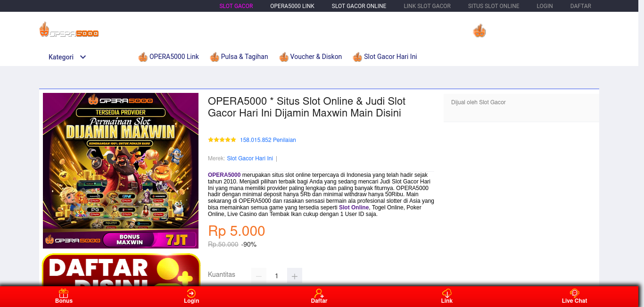This screenshot has height=307, width=644.
Task: Click the OPERA5000 logo in header
Action: point(69,30)
